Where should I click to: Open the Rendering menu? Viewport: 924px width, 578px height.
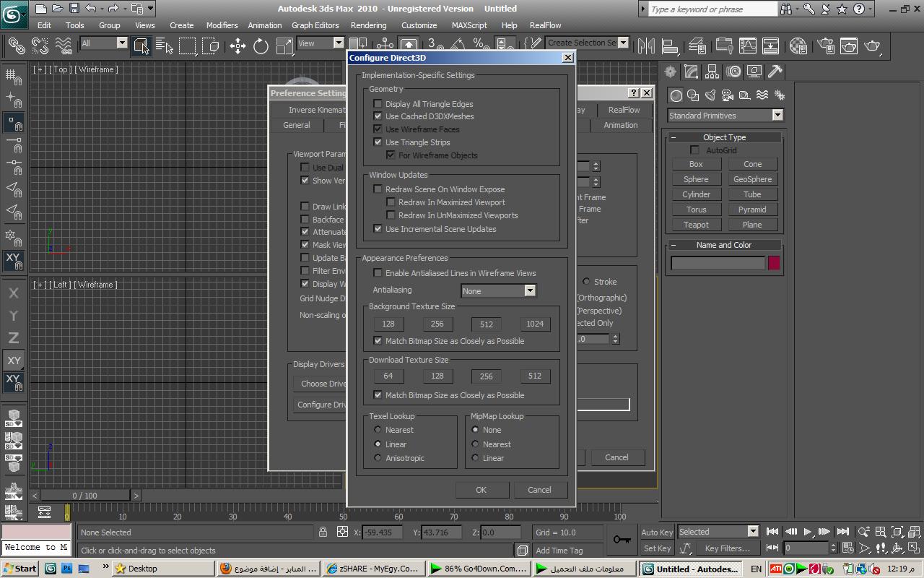369,25
